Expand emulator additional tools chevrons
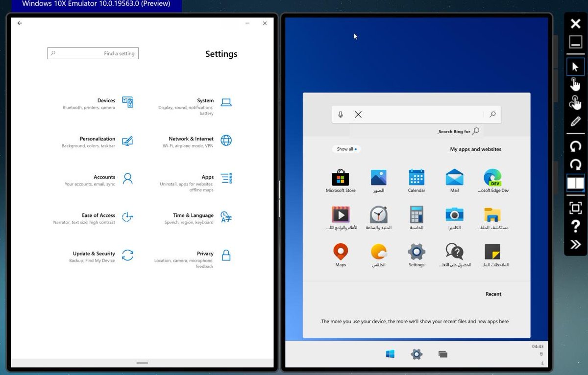This screenshot has height=375, width=588. coord(576,244)
